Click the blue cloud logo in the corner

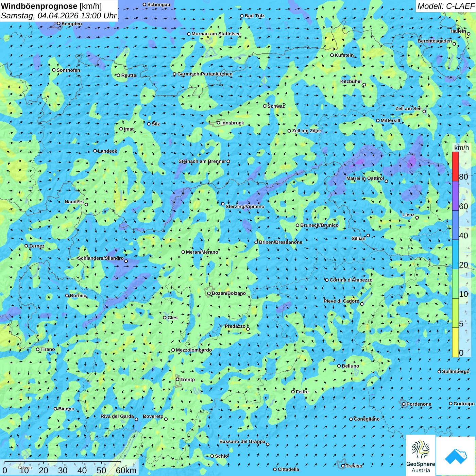(456, 456)
